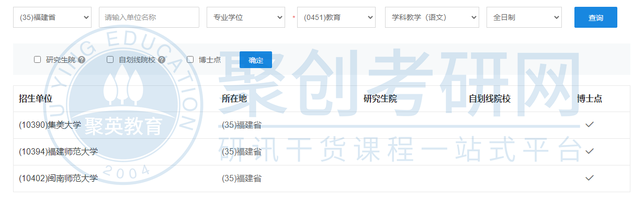The image size is (644, 210).
Task: Click 博士点 checkmark for 集美大学 row
Action: tap(590, 125)
